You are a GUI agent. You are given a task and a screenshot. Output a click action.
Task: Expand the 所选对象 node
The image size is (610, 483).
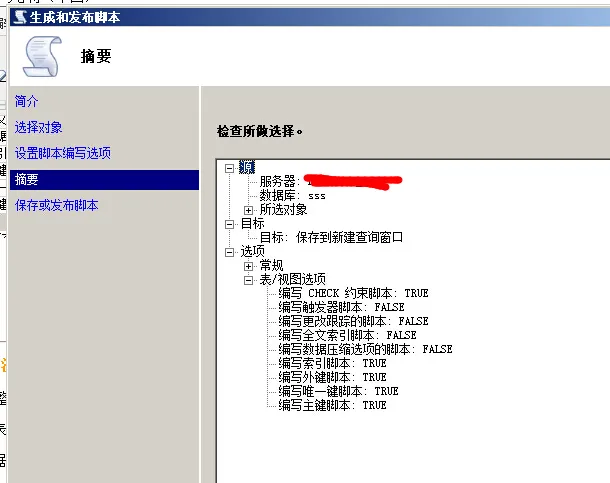[x=249, y=210]
